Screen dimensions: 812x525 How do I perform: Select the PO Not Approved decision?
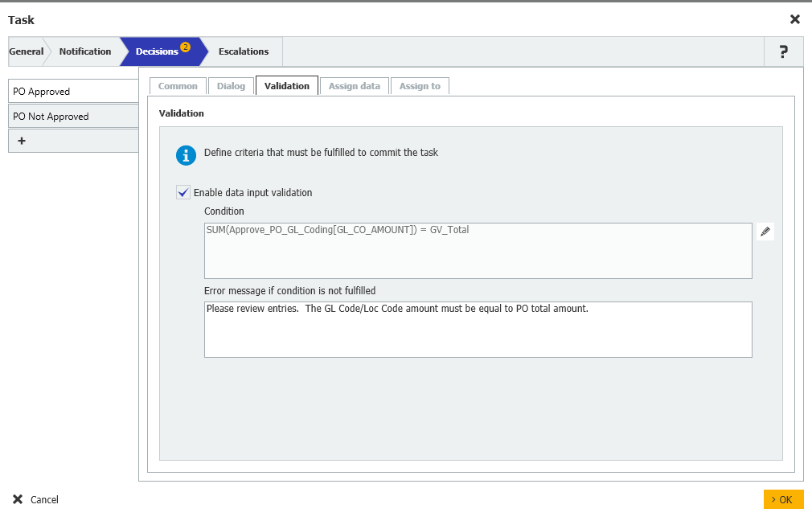[74, 117]
